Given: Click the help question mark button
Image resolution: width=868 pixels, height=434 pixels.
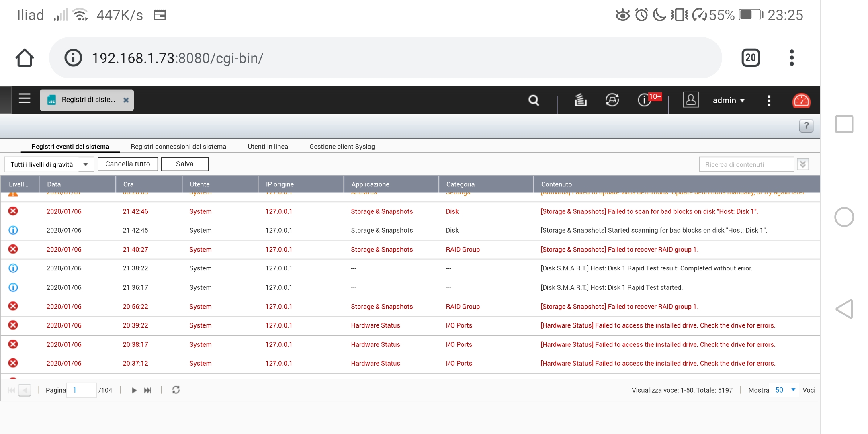Looking at the screenshot, I should [806, 126].
